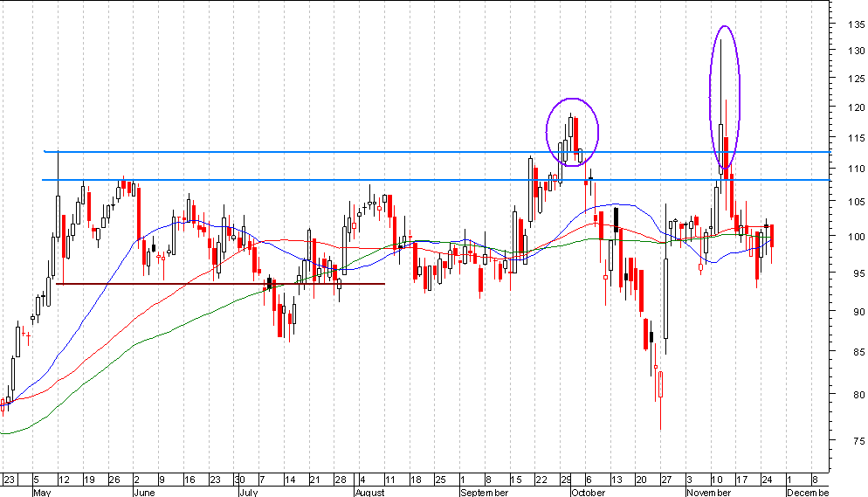This screenshot has width=868, height=497.
Task: Click the June 30 date tick
Action: point(239,480)
